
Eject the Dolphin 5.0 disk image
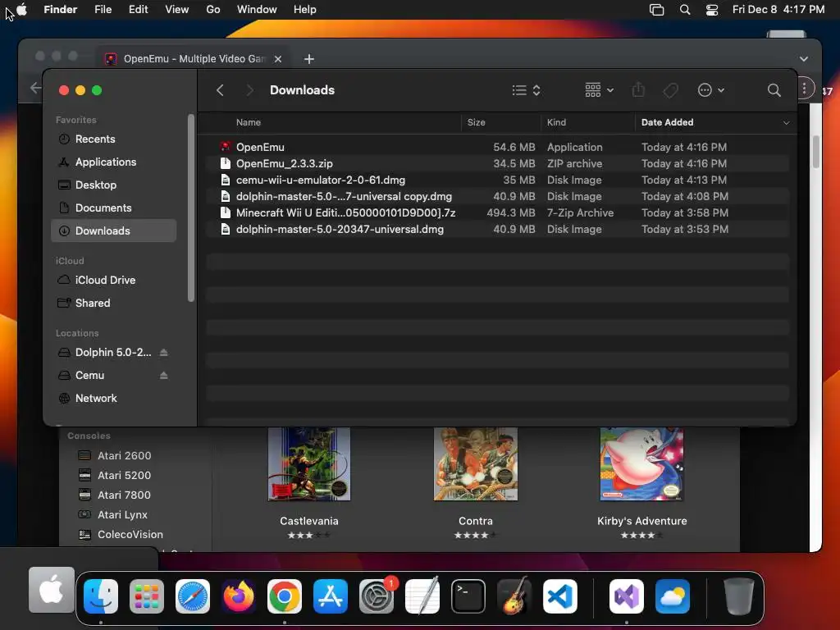pos(164,353)
